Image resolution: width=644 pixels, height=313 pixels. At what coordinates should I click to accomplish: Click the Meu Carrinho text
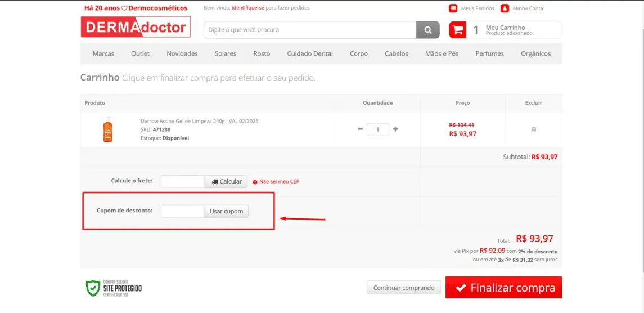pyautogui.click(x=505, y=28)
